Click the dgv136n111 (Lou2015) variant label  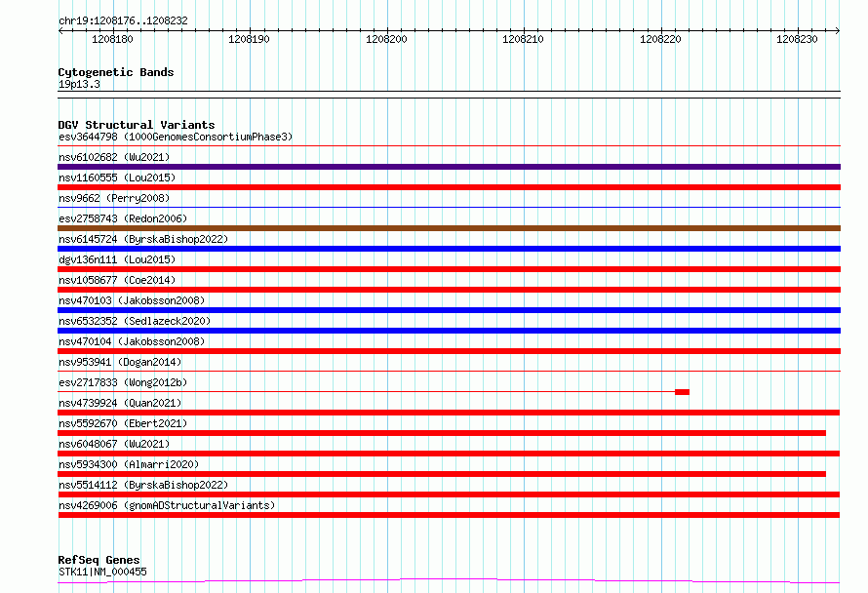[117, 259]
